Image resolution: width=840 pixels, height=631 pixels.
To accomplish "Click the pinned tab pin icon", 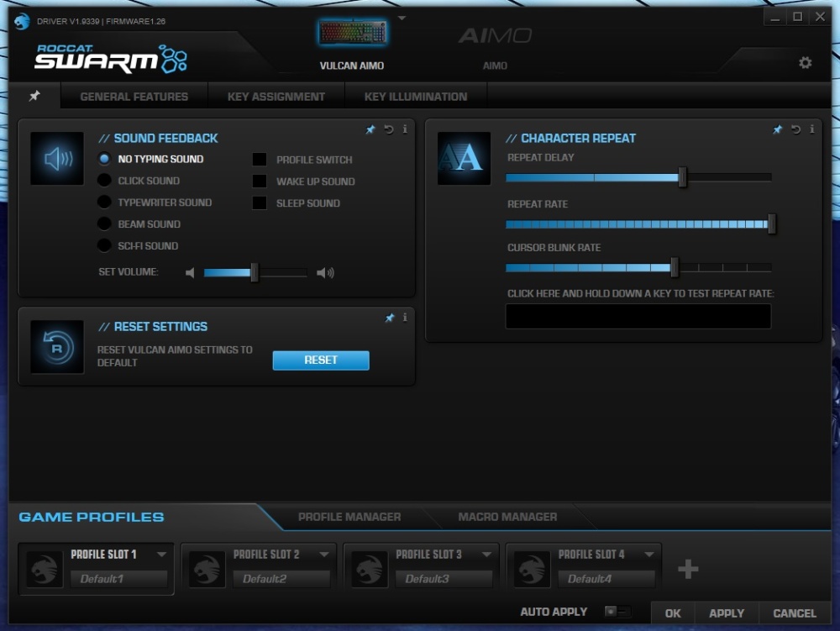I will click(x=34, y=96).
